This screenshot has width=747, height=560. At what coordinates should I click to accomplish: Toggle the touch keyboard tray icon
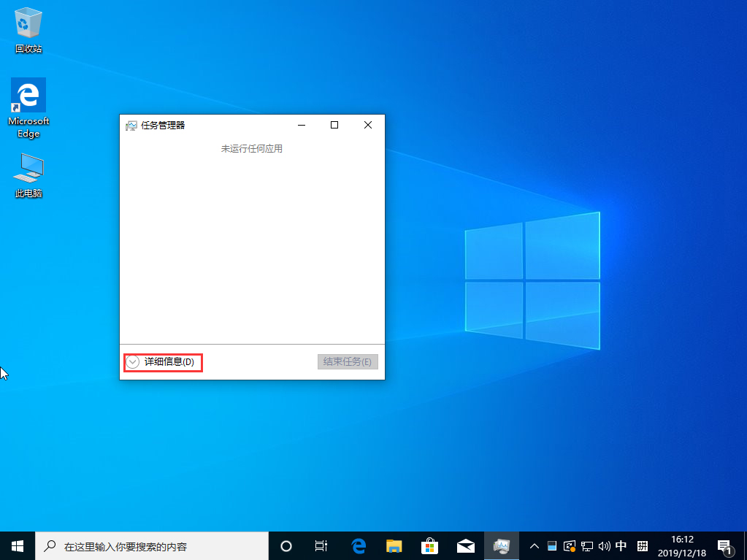552,545
